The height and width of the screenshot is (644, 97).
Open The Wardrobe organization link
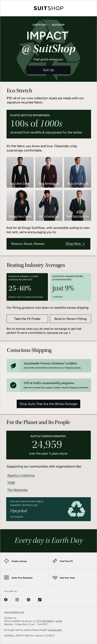pyautogui.click(x=17, y=490)
